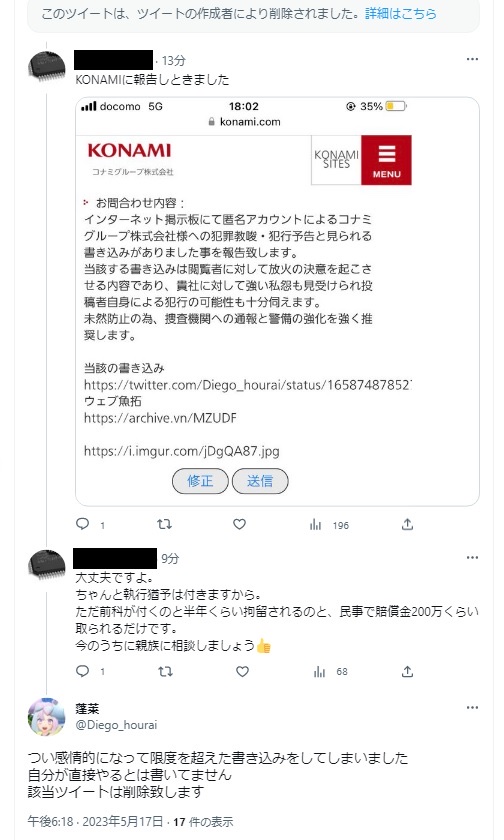Open the chip avatar of the 13分 tweet author
The width and height of the screenshot is (504, 840).
point(47,66)
